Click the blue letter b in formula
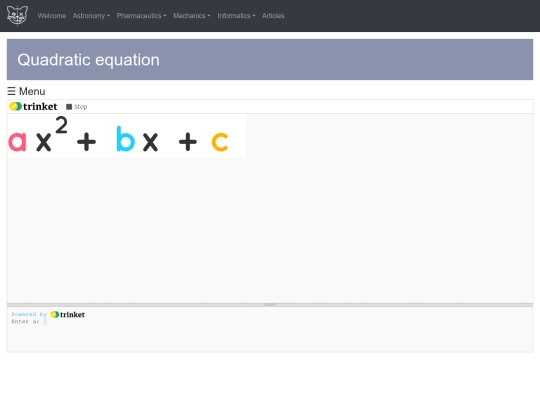The width and height of the screenshot is (540, 405). 125,139
